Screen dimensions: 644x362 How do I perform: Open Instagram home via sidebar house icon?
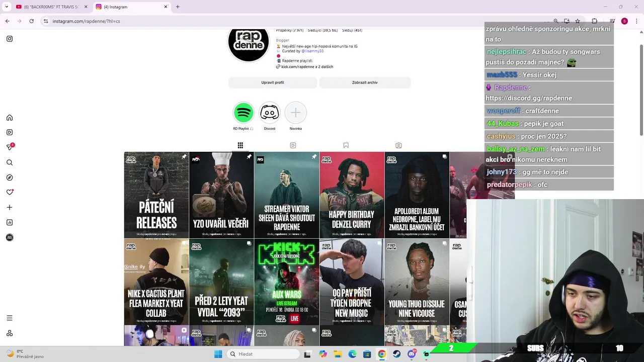10,118
